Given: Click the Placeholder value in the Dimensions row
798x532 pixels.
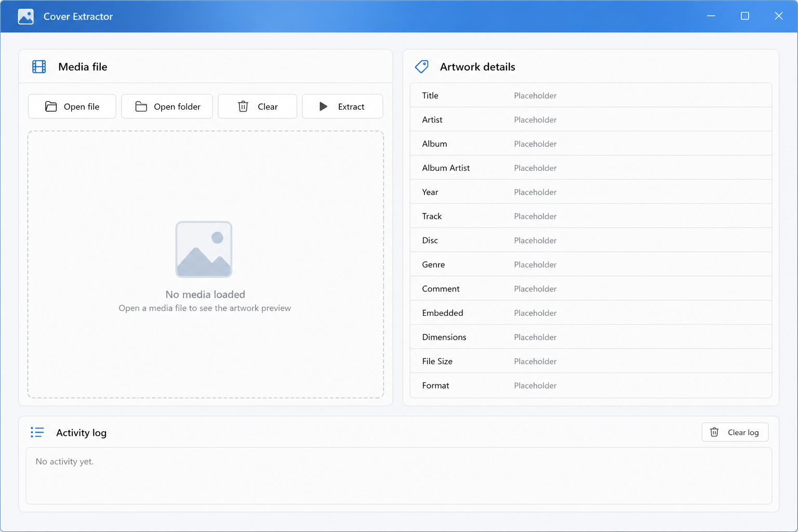Looking at the screenshot, I should coord(535,337).
